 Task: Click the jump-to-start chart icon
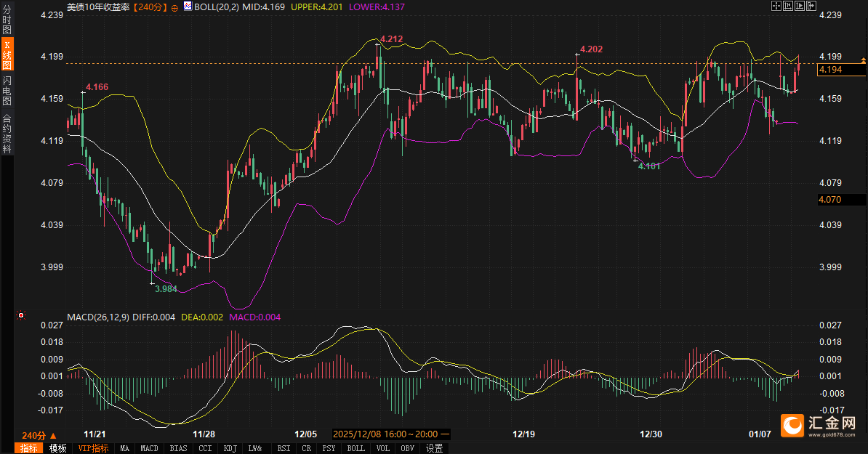788,6
